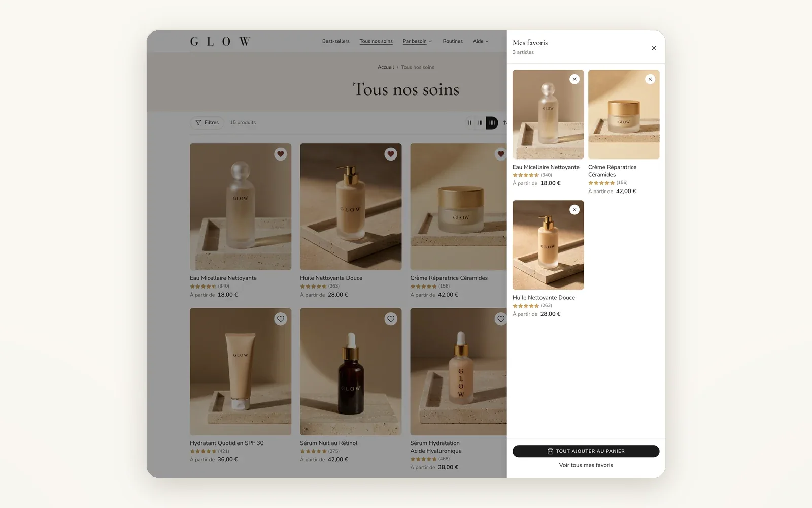This screenshot has height=508, width=812.
Task: Click Sérum Hydratation Acide Hyaluronique title
Action: pos(436,447)
